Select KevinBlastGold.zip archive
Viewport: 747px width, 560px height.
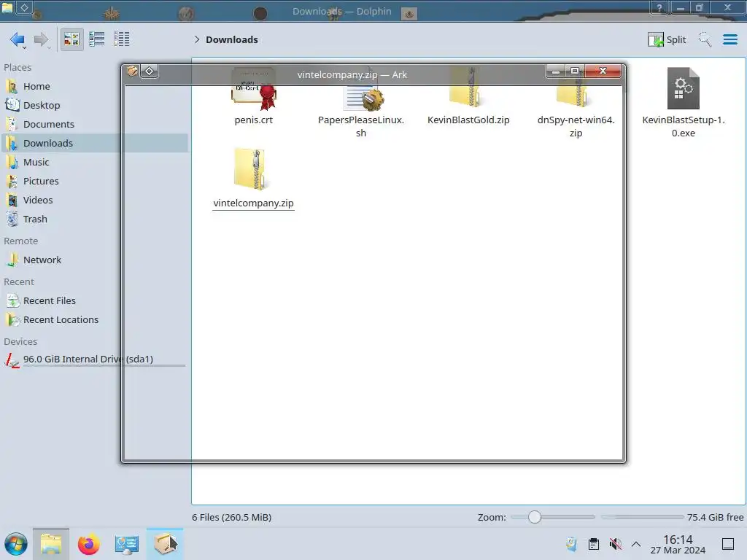coord(468,98)
